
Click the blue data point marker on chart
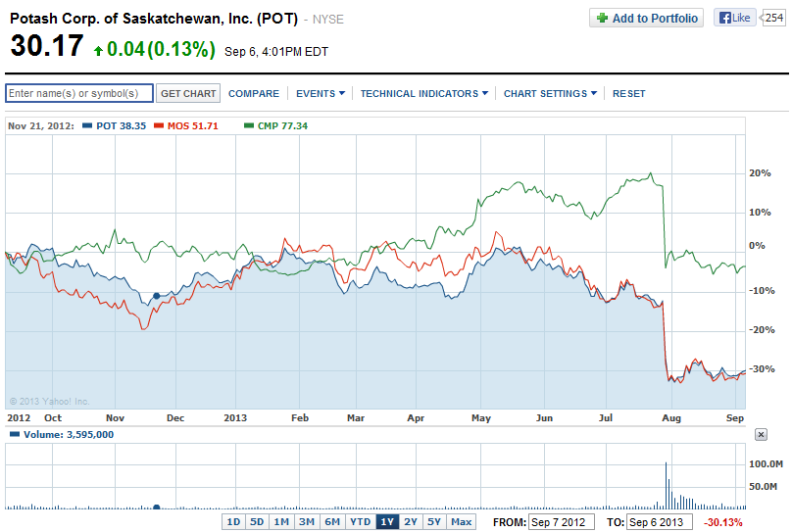157,296
